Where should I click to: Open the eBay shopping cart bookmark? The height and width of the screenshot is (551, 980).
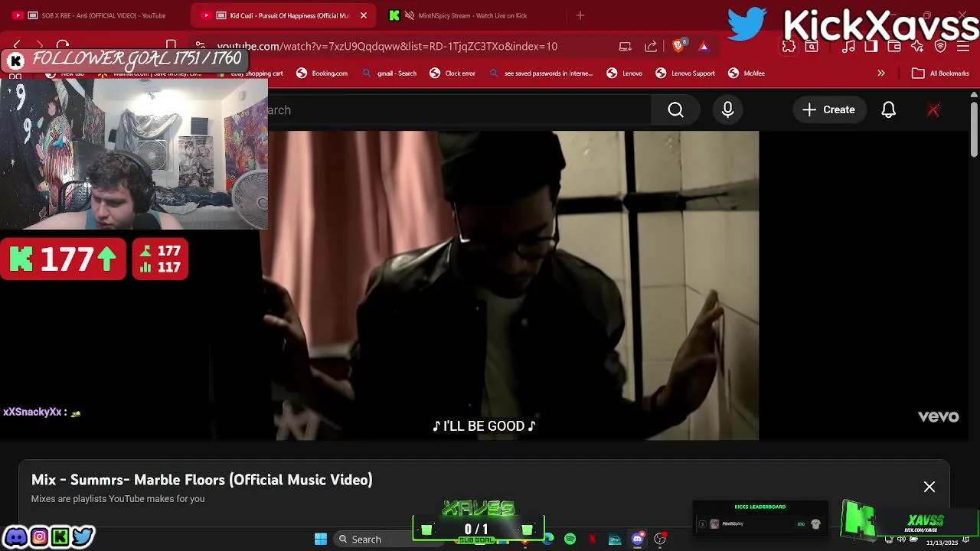(x=250, y=73)
